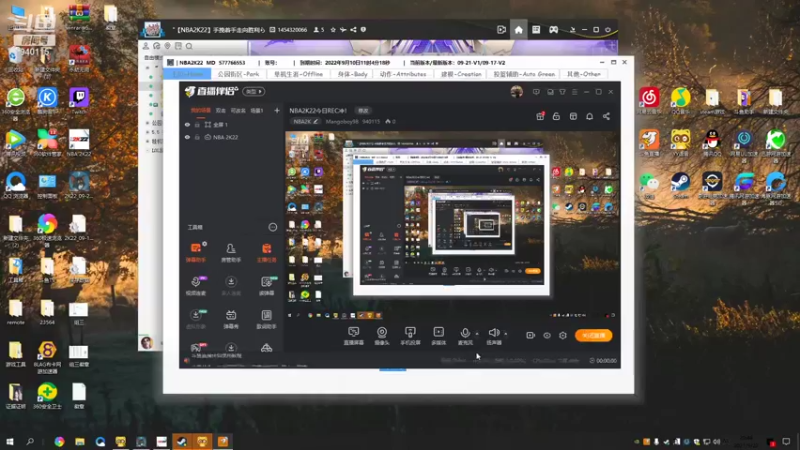Click the Windows Start button

(9, 441)
